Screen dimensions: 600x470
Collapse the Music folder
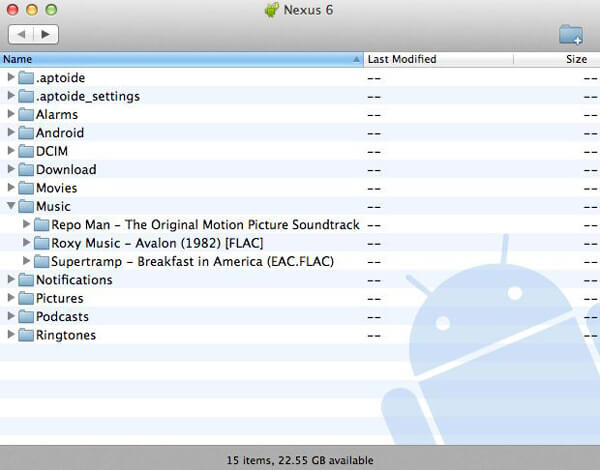point(11,206)
